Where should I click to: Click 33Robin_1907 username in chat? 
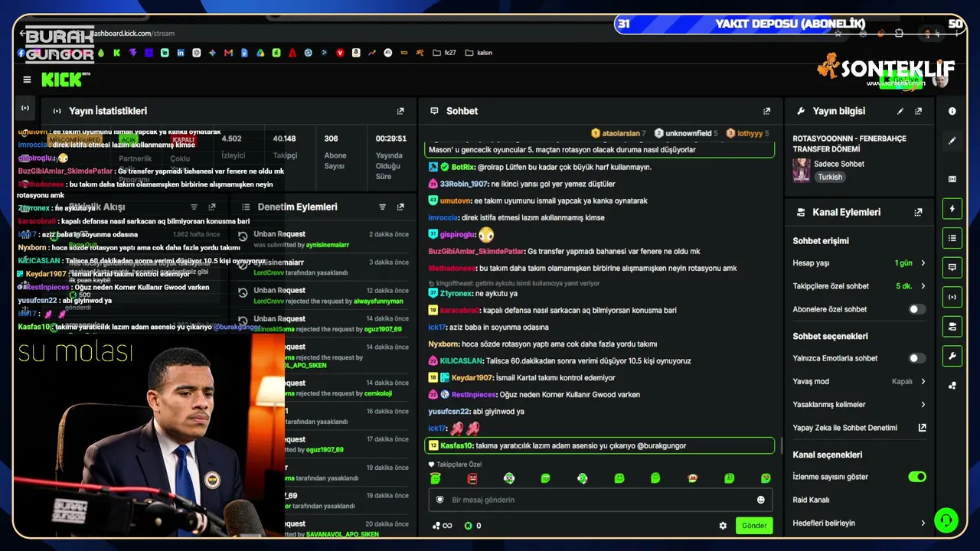(x=464, y=184)
